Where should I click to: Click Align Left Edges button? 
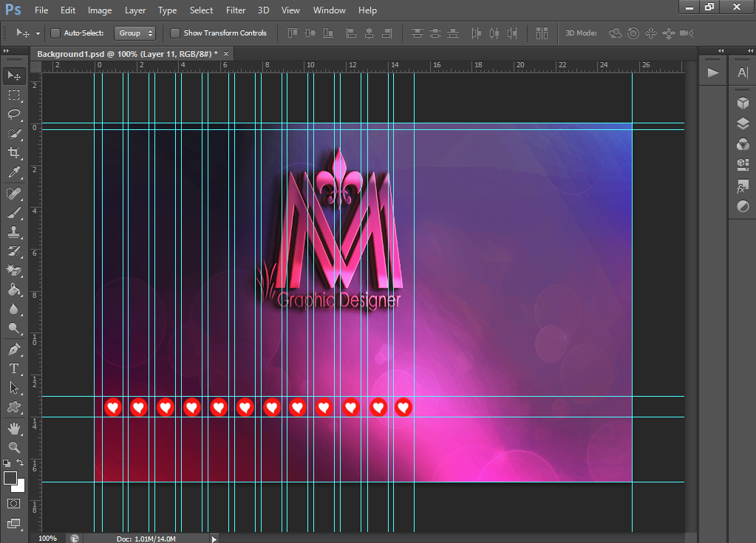click(x=352, y=33)
